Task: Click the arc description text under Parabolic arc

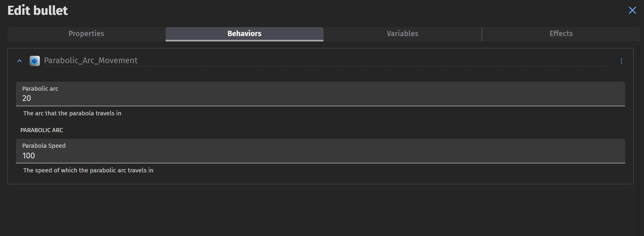Action: tap(72, 113)
